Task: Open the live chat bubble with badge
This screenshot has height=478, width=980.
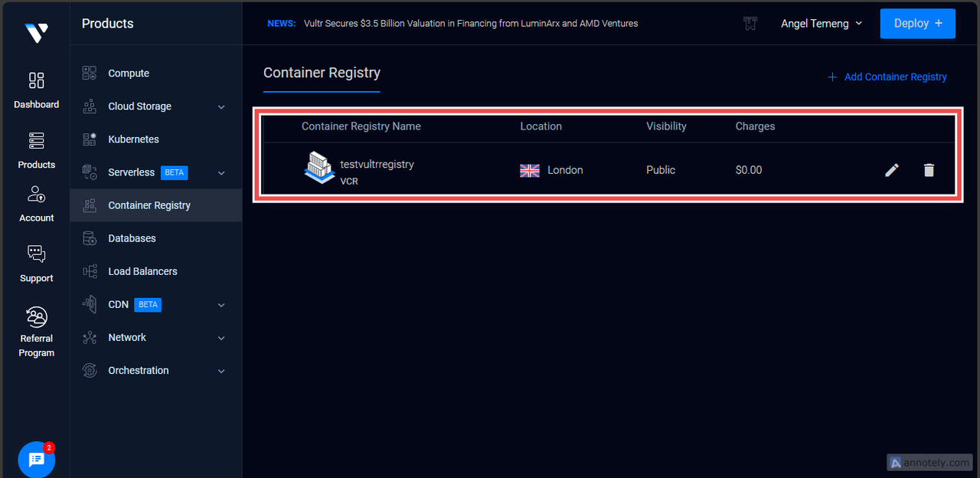Action: [37, 460]
